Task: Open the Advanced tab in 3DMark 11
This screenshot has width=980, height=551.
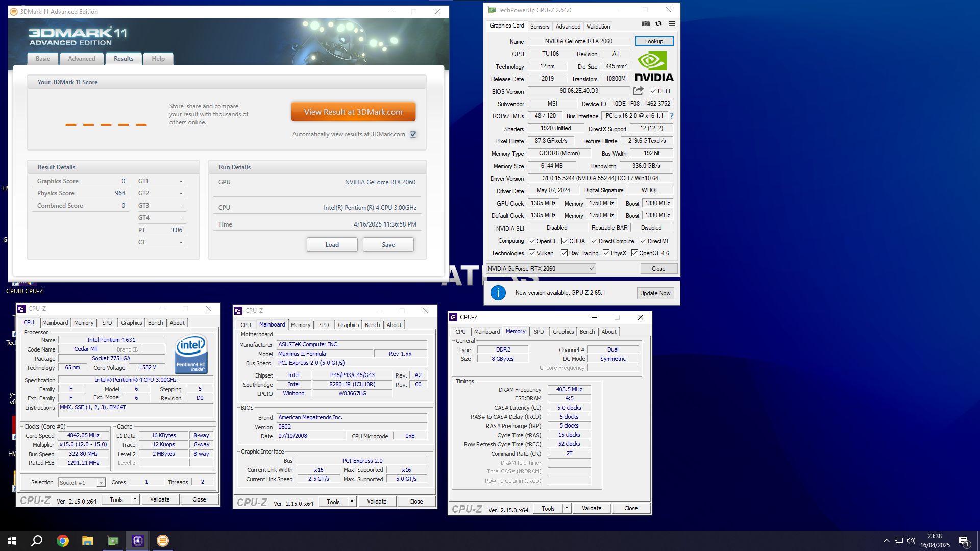Action: point(82,59)
